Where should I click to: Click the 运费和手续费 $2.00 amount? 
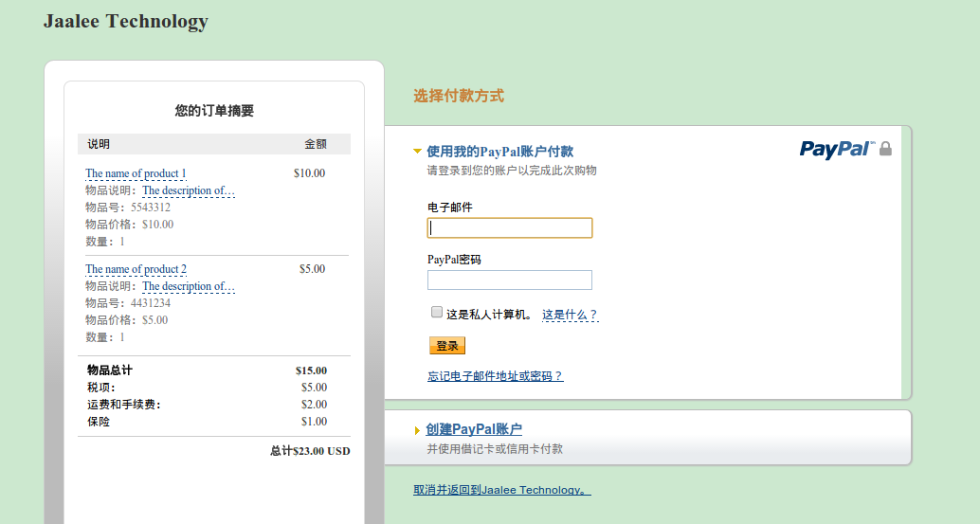(314, 404)
